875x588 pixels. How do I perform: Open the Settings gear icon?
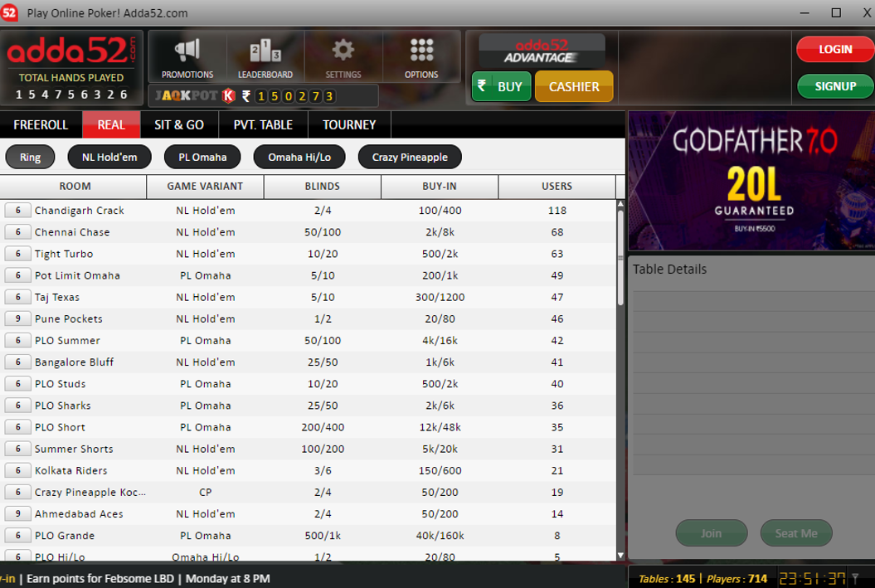click(x=343, y=51)
